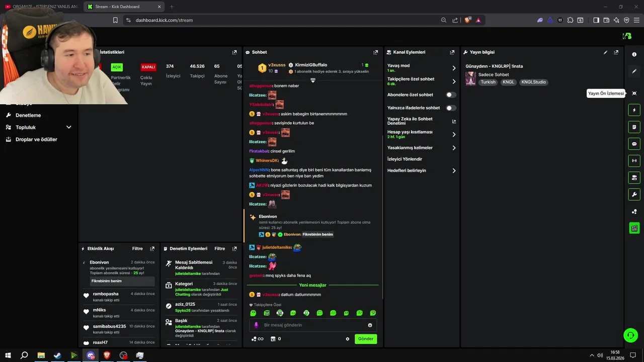Viewport: 644px width, 362px height.
Task: Toggle Yalnızca ifadelerle sohbet switch
Action: [x=451, y=108]
